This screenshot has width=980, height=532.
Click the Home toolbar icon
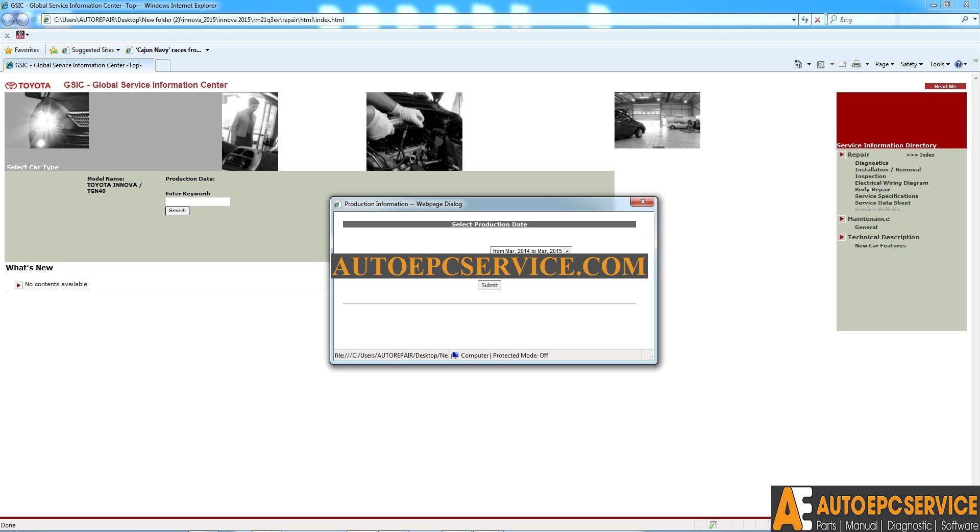[798, 64]
